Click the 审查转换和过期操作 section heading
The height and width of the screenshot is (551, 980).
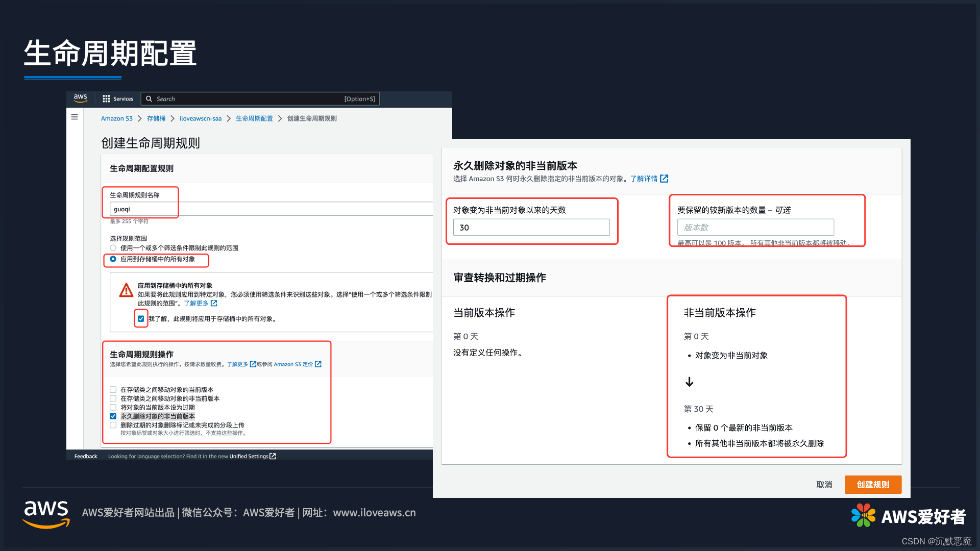point(500,278)
